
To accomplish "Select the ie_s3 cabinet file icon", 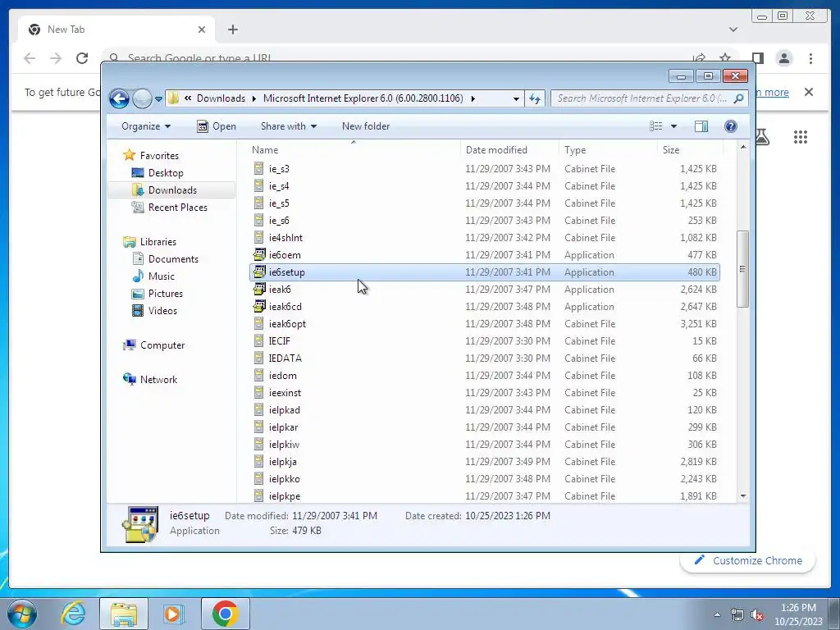I will (258, 169).
